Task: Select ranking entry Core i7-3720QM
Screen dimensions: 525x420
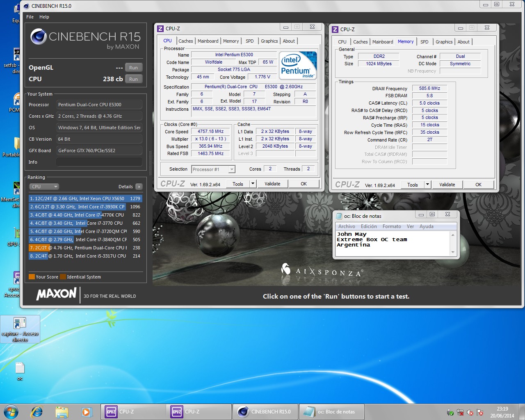Action: (85, 231)
